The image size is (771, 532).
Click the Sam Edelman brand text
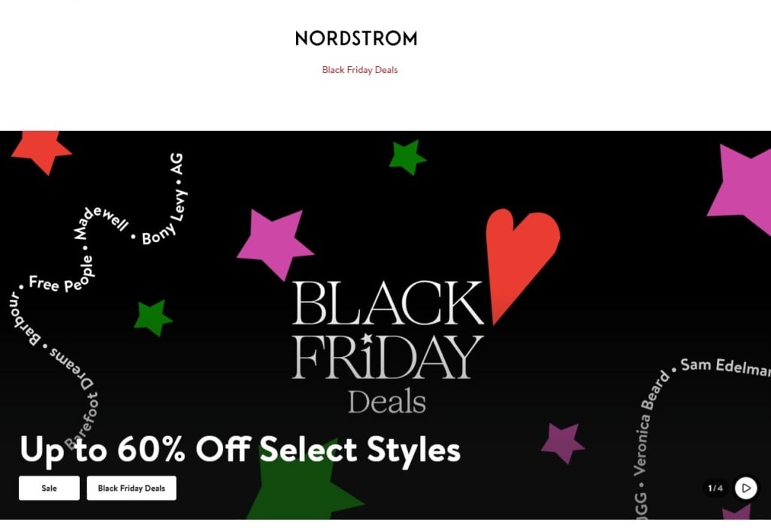coord(724,367)
